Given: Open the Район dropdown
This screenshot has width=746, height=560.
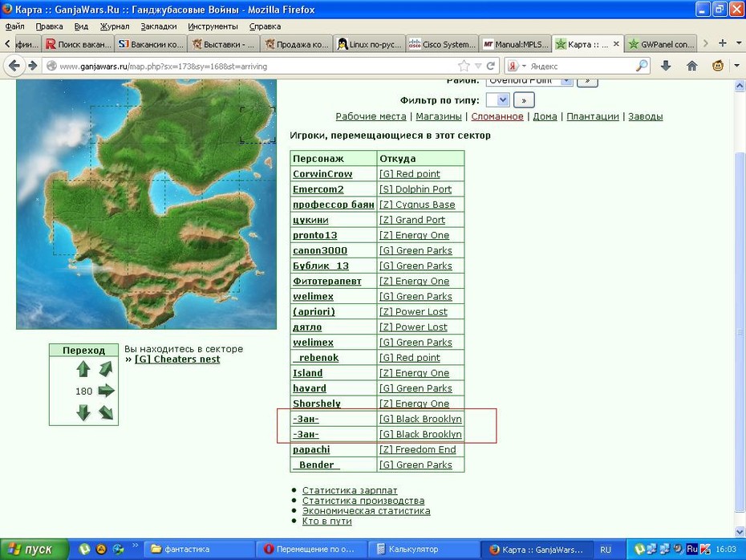Looking at the screenshot, I should [529, 81].
